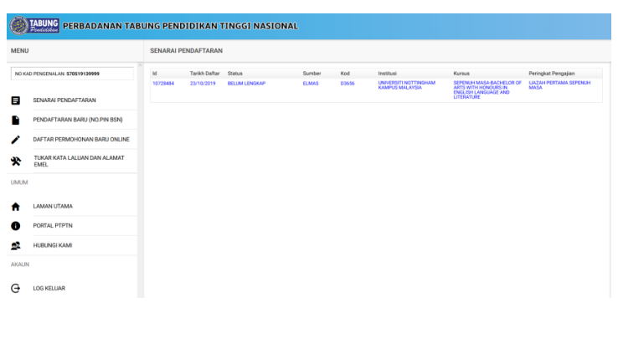This screenshot has width=618, height=364.
Task: Click the MENU heading
Action: coord(20,51)
